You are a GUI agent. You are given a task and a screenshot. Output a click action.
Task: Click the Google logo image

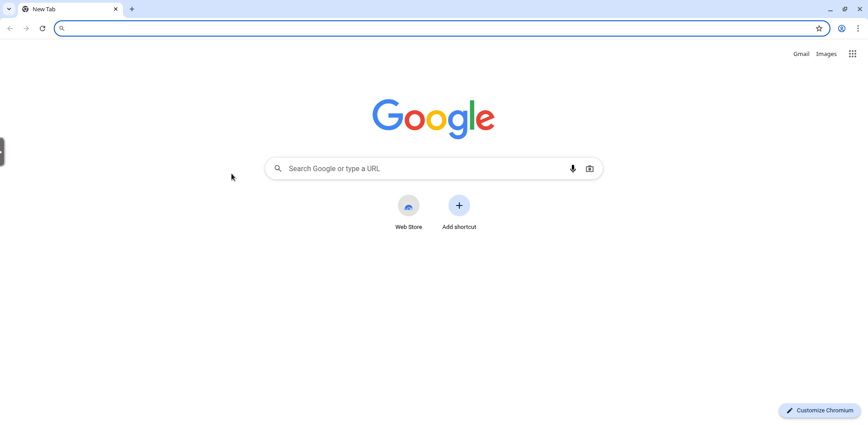point(434,119)
